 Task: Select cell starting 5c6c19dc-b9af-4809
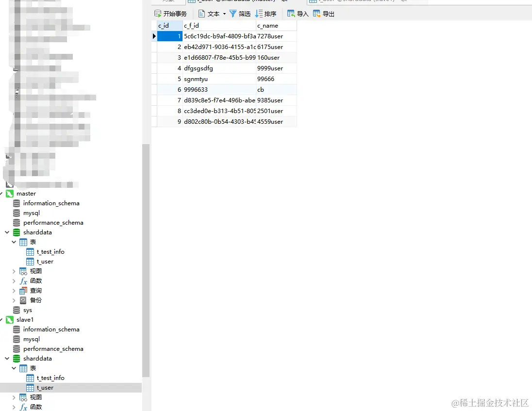click(x=219, y=36)
